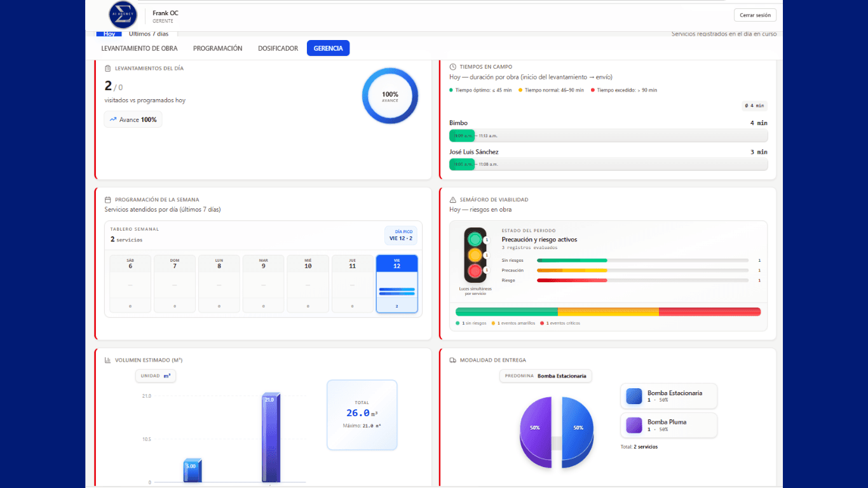This screenshot has height=488, width=868.
Task: Click the Tiempo normal 46–90 min legend
Action: 552,90
